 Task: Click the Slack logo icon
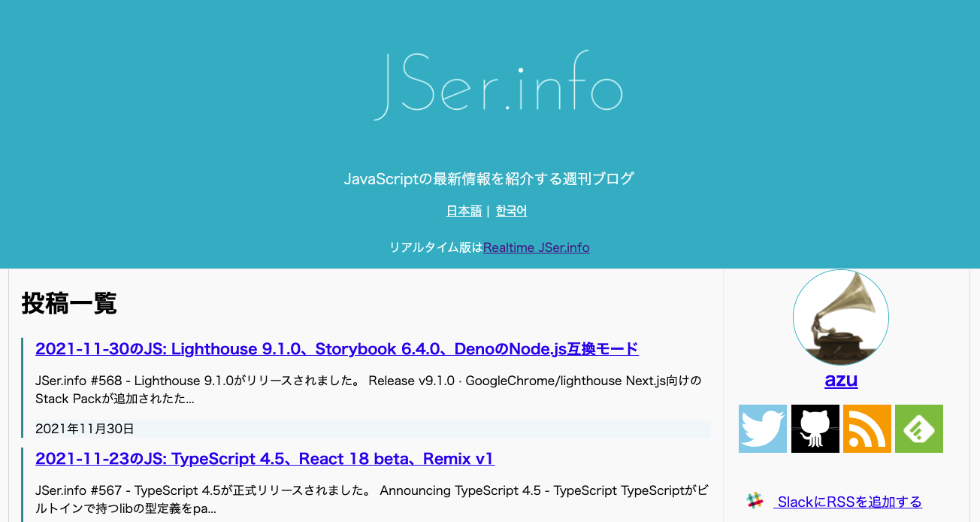pos(755,501)
